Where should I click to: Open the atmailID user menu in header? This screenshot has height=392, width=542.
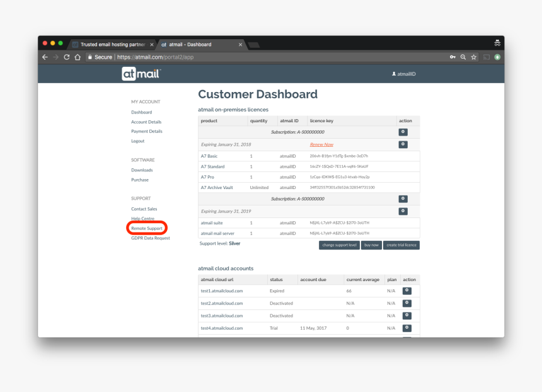403,74
